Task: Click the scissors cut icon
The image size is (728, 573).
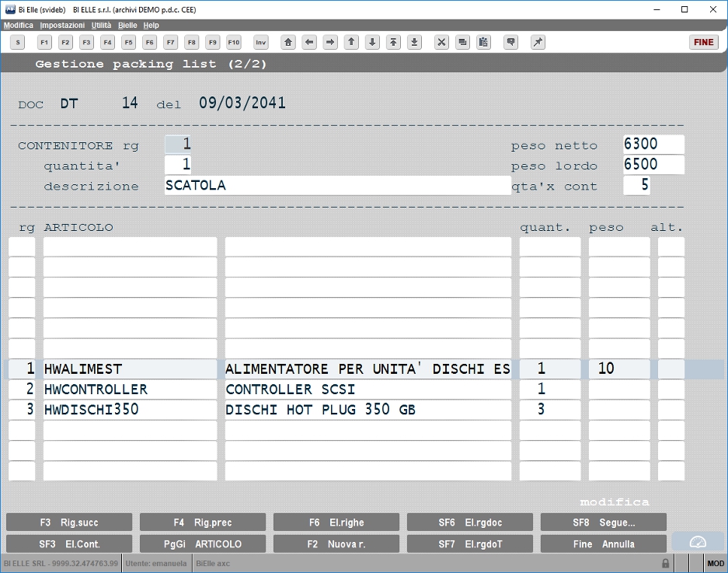Action: [441, 42]
